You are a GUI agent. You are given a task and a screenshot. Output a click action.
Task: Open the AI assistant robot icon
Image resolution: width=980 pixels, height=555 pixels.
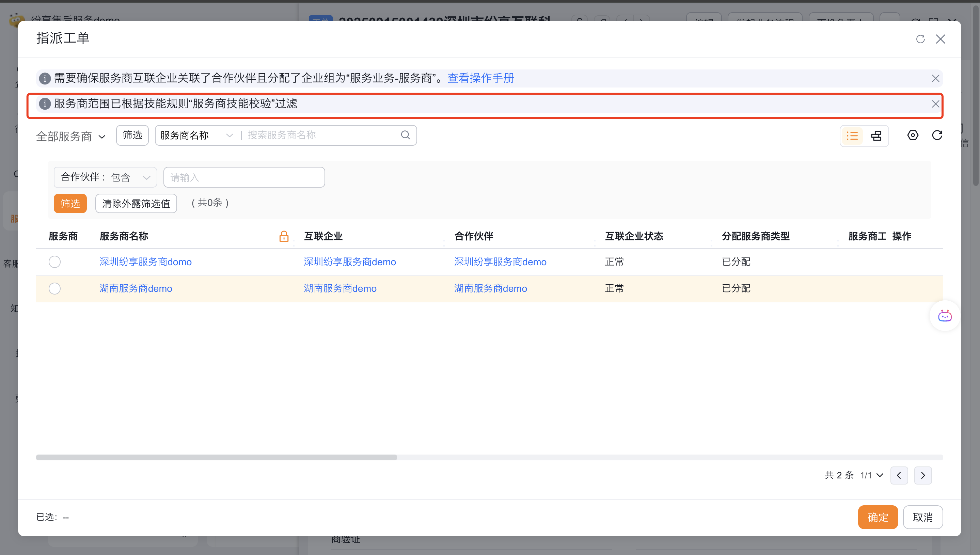click(945, 316)
